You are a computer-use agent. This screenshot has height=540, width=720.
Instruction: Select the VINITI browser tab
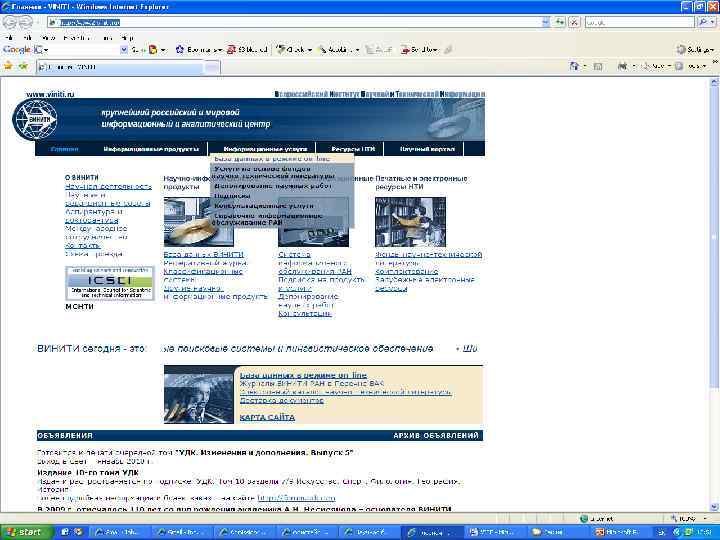pos(120,67)
